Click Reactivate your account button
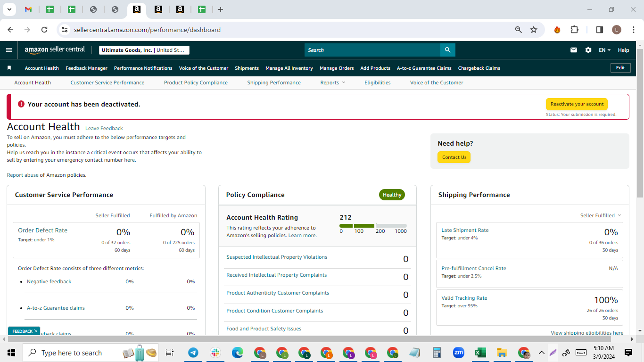 coord(577,104)
